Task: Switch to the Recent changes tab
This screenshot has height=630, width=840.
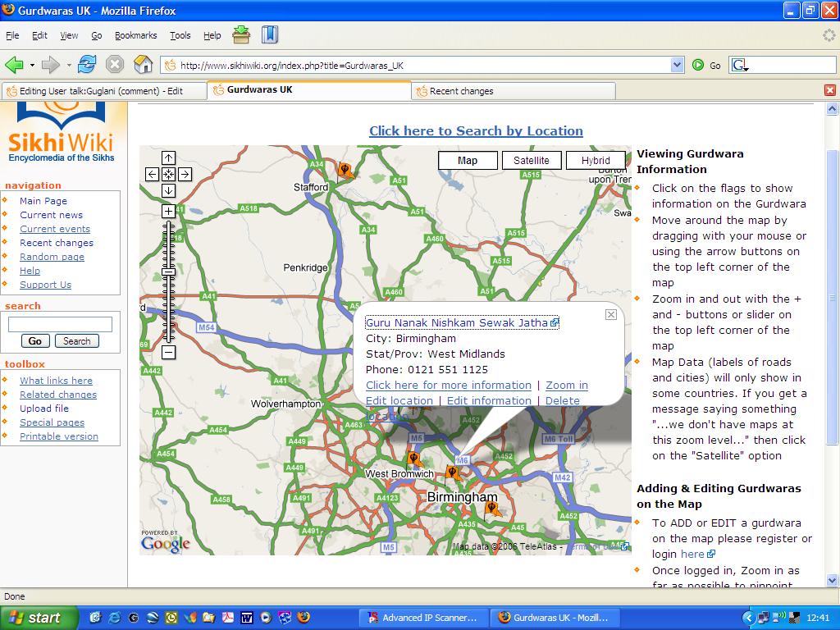Action: coord(514,91)
